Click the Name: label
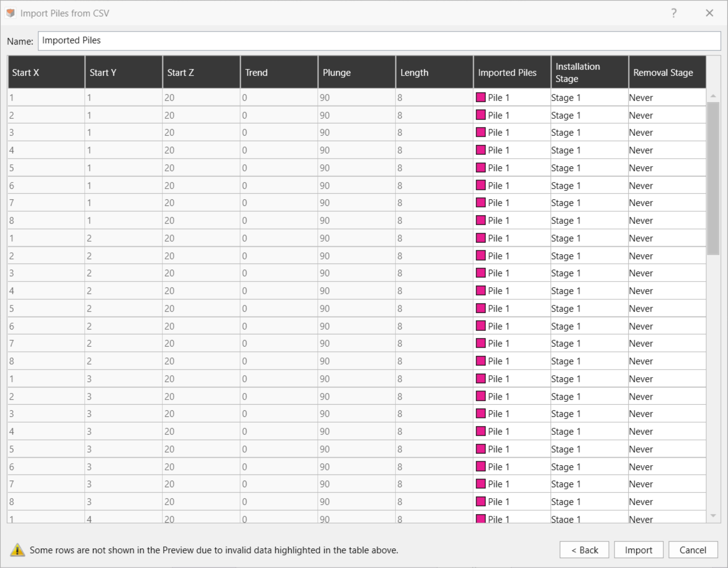 pos(20,41)
